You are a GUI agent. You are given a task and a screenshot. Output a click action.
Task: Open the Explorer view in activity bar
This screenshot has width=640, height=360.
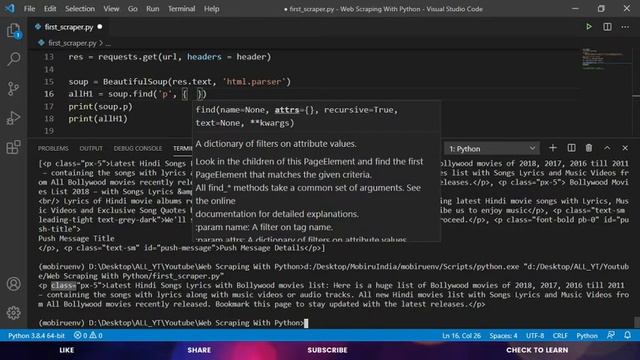13,31
